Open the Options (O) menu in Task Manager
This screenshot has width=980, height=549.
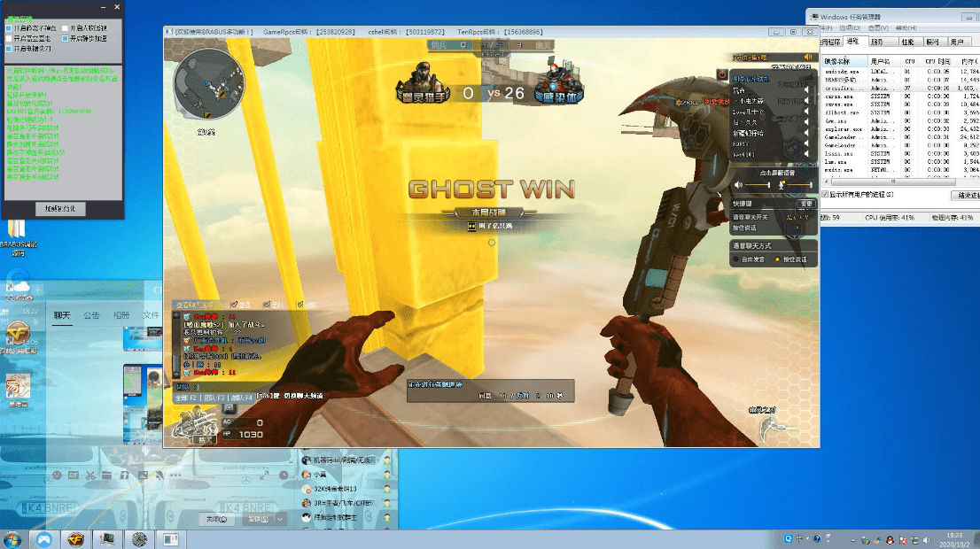point(850,28)
